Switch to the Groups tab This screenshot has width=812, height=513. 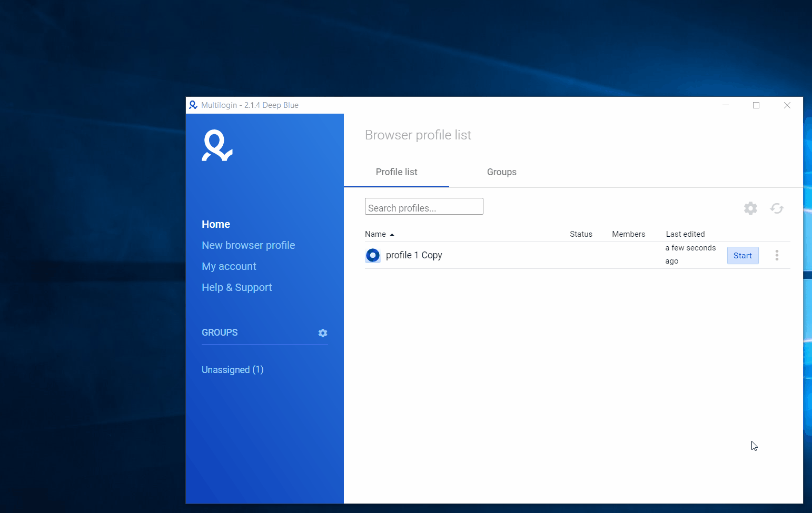coord(502,172)
